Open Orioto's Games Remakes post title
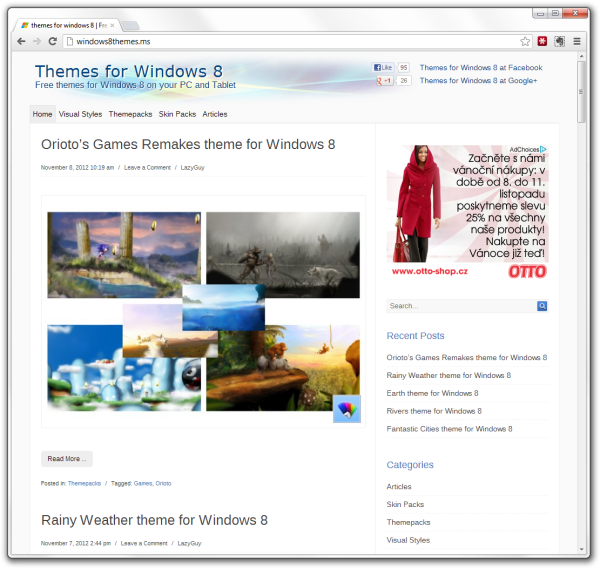Viewport: 600px width, 568px height. (x=188, y=144)
